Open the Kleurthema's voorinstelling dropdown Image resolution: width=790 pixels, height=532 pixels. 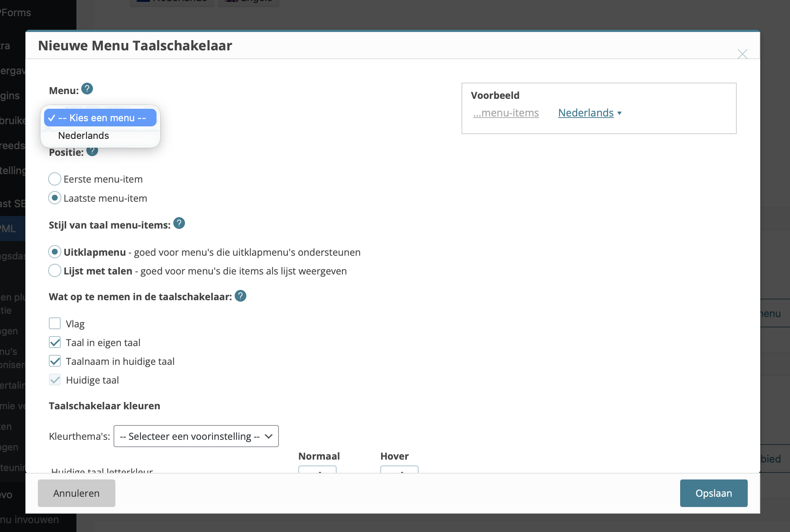(196, 436)
